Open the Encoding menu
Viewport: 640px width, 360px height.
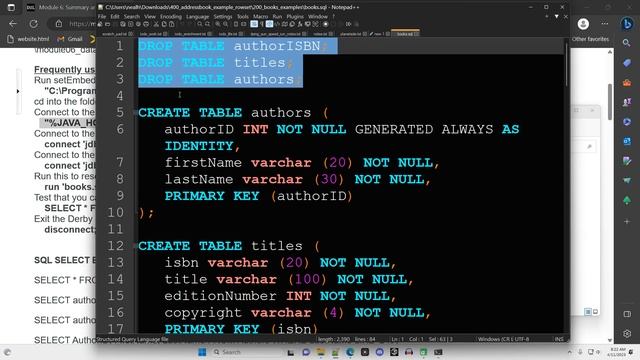pyautogui.click(x=171, y=16)
